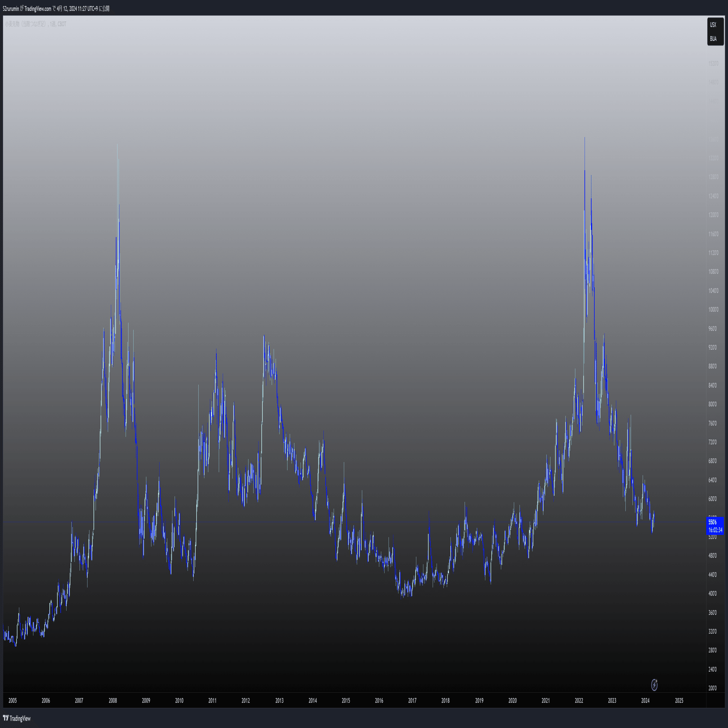Viewport: 728px width, 728px height.
Task: Click the 8000'0 price scale label
Action: click(713, 404)
